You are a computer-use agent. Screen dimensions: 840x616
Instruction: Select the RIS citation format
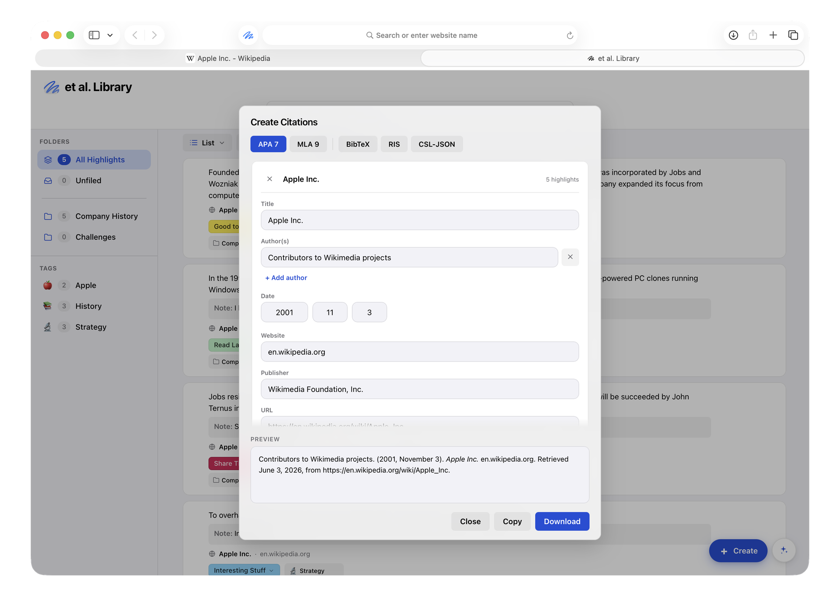tap(394, 144)
